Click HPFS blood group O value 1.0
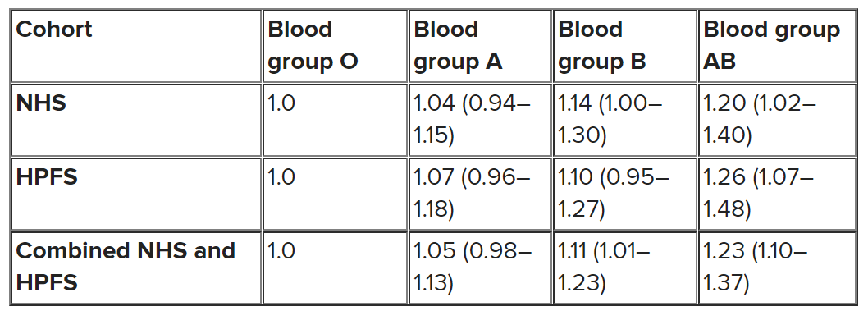The width and height of the screenshot is (868, 311). click(281, 177)
